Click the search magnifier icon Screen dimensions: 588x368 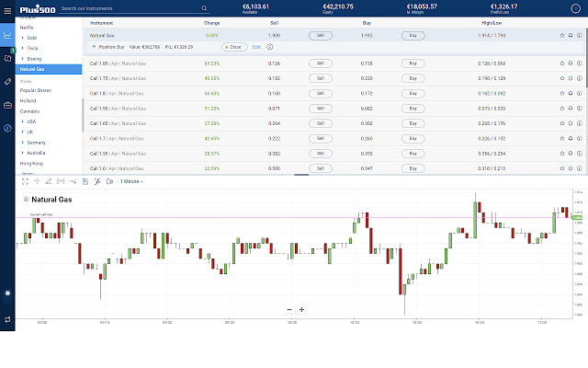point(204,8)
